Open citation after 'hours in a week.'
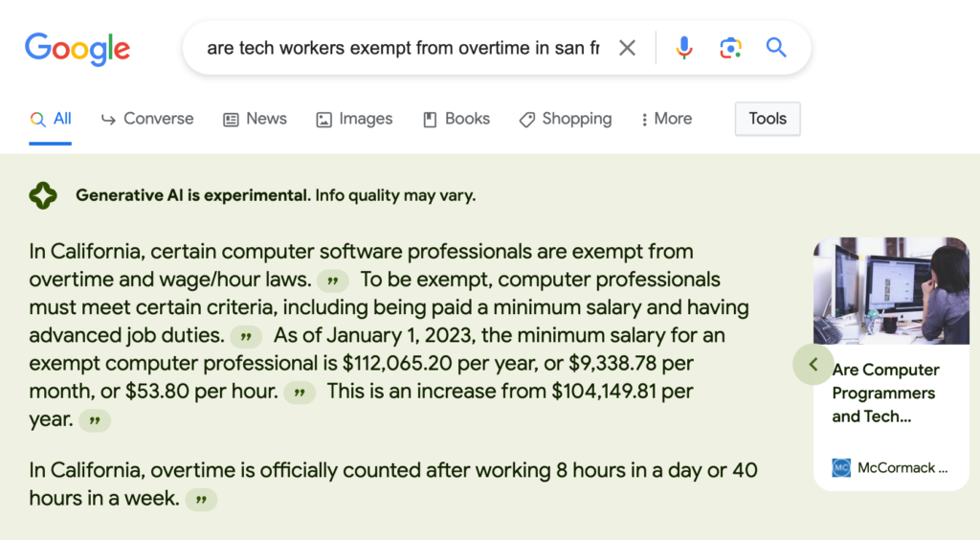The width and height of the screenshot is (980, 540). pos(201,500)
